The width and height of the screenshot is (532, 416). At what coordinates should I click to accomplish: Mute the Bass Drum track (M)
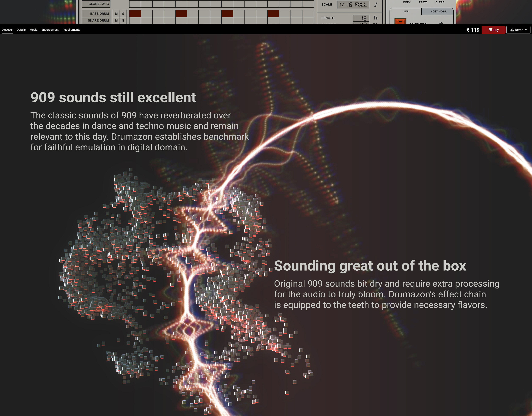[116, 14]
